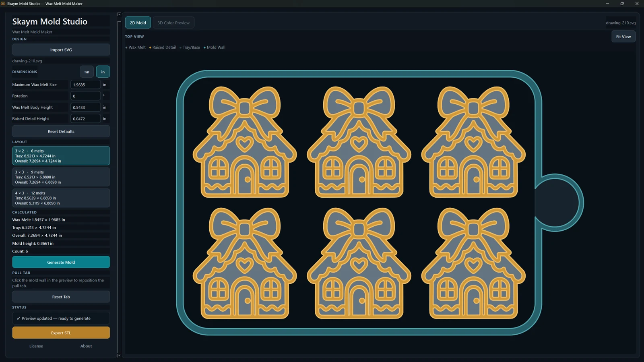Image resolution: width=644 pixels, height=362 pixels.
Task: Click the 'Mold height: 0.8661 in' value
Action: pos(33,243)
